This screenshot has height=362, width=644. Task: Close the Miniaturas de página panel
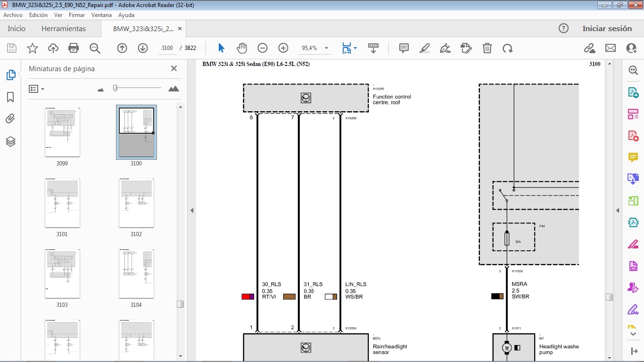point(174,68)
